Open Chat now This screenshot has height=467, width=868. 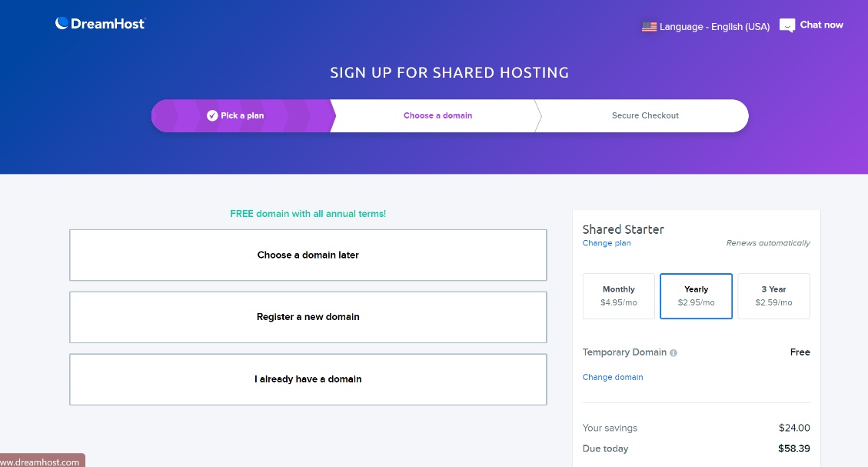[x=811, y=25]
